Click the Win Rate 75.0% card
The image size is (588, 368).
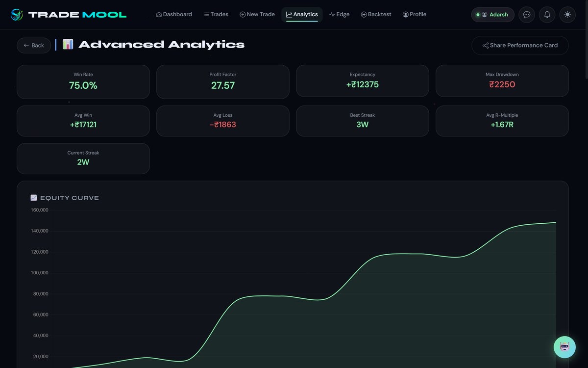click(83, 82)
